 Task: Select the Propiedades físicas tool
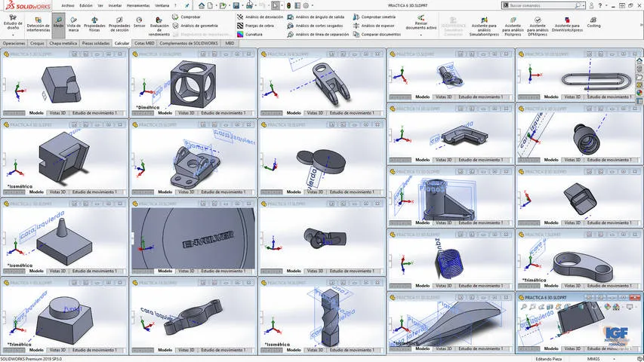tap(94, 25)
